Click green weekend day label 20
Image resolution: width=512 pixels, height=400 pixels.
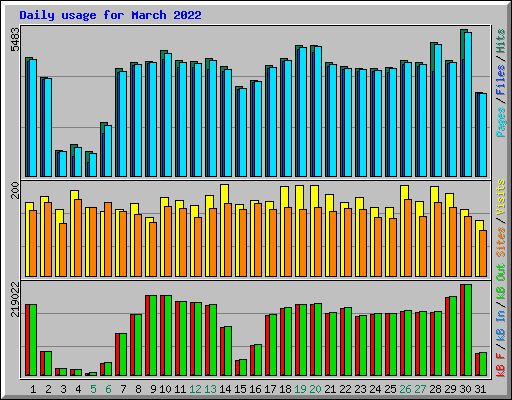pos(315,389)
